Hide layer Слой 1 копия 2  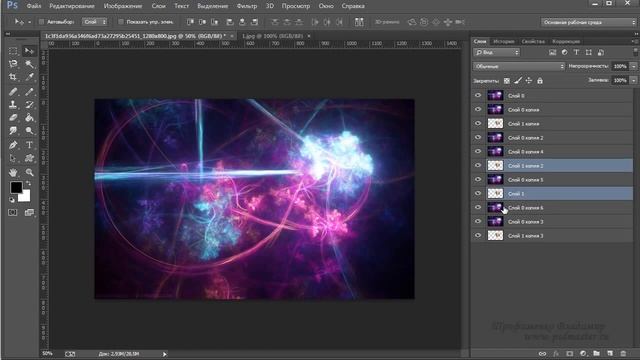pos(478,165)
